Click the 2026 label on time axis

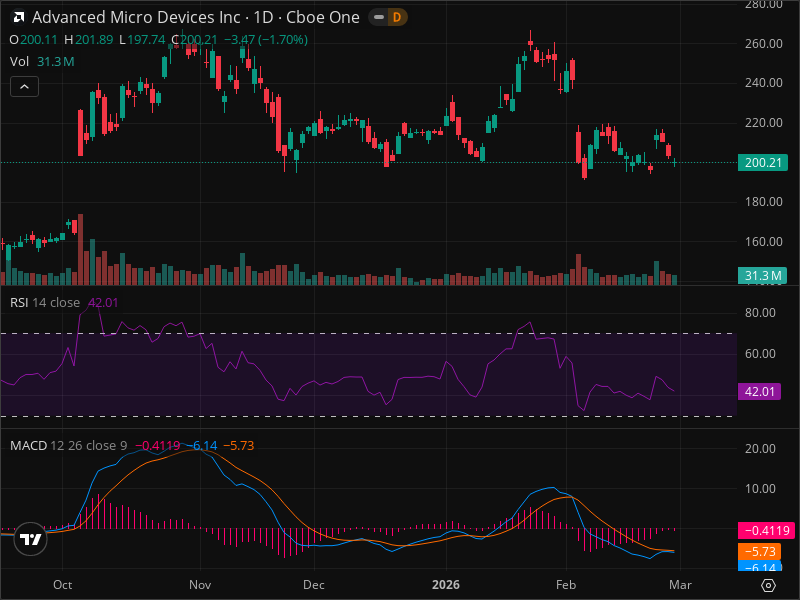coord(445,585)
